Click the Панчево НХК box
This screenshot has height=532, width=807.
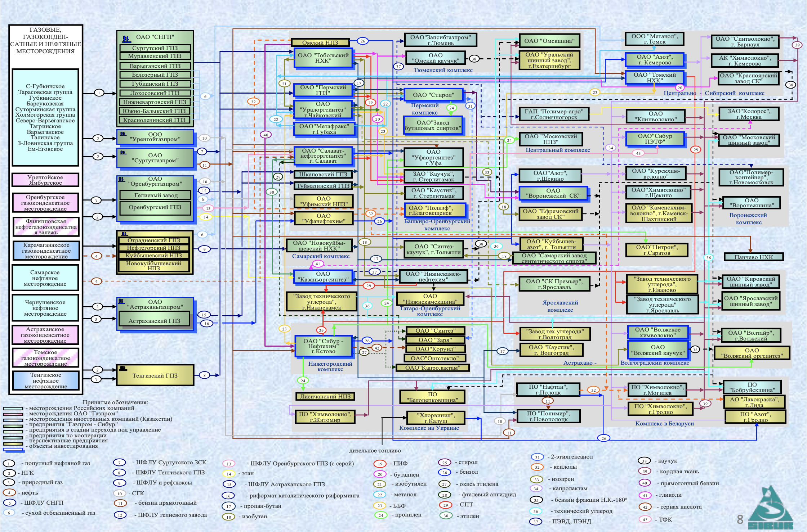point(754,257)
